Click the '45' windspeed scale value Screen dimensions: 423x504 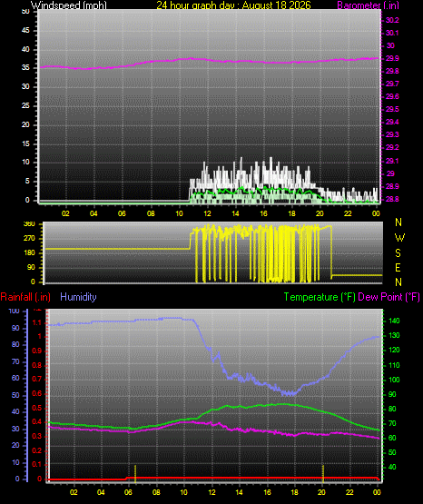(25, 30)
